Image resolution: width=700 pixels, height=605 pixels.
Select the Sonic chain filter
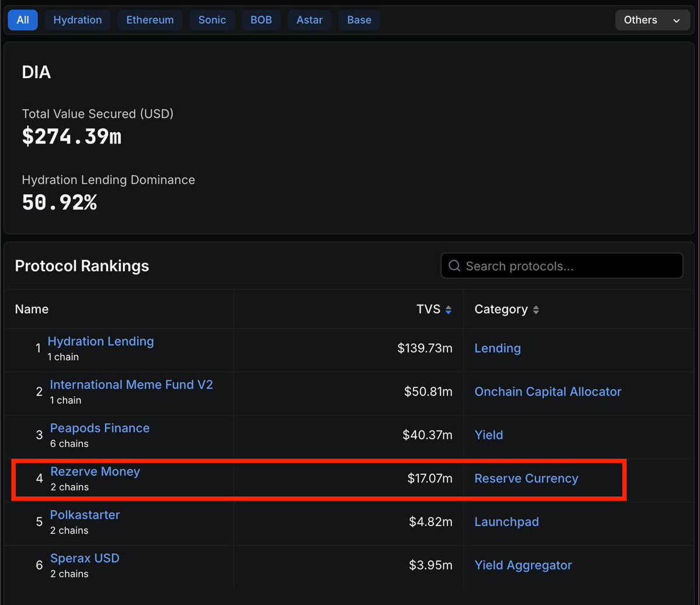click(x=212, y=20)
